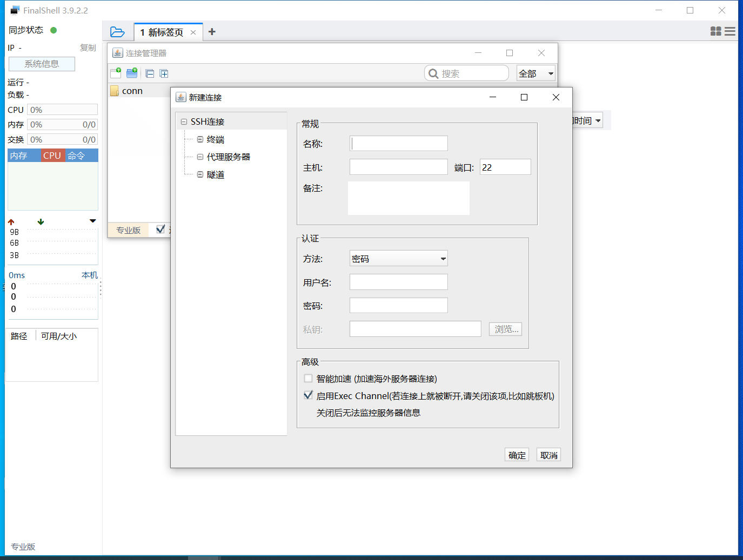Screen dimensions: 743x560
Task: Switch connection list to grid view
Action: (x=715, y=31)
